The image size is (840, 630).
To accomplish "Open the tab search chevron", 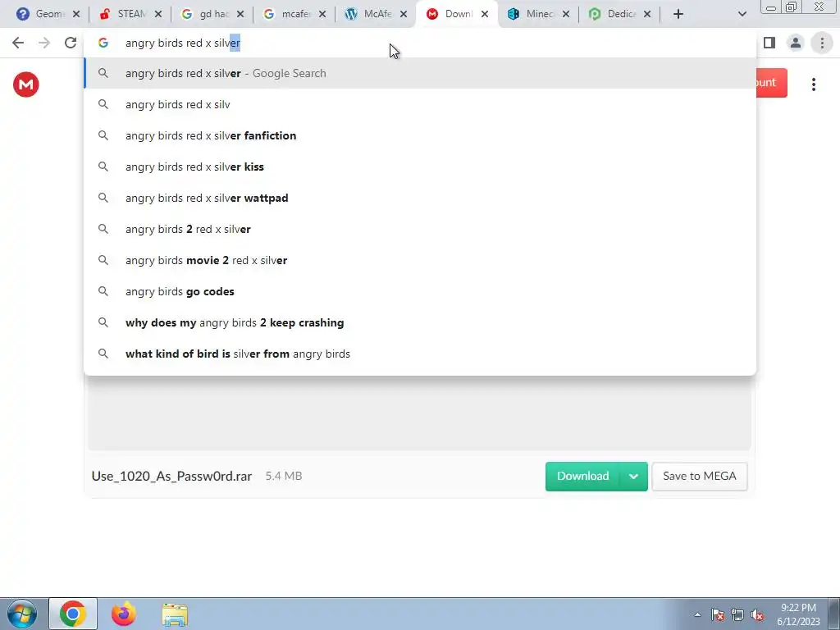I will click(742, 15).
